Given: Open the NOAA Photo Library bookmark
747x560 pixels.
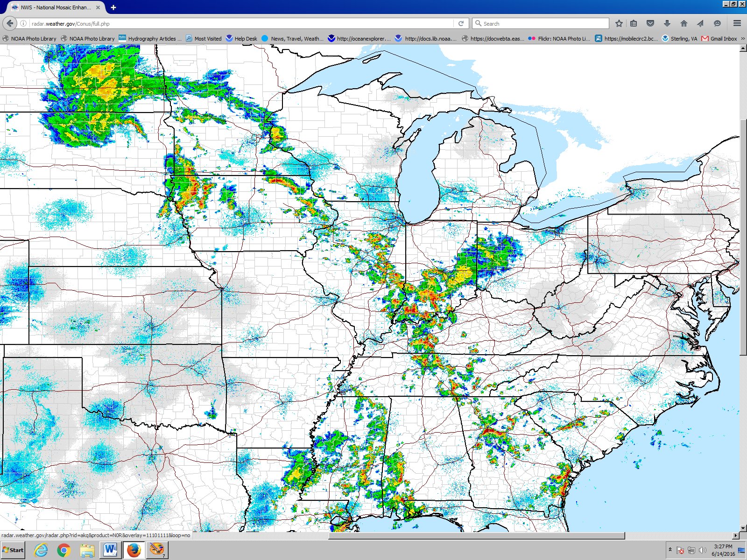Looking at the screenshot, I should (30, 39).
